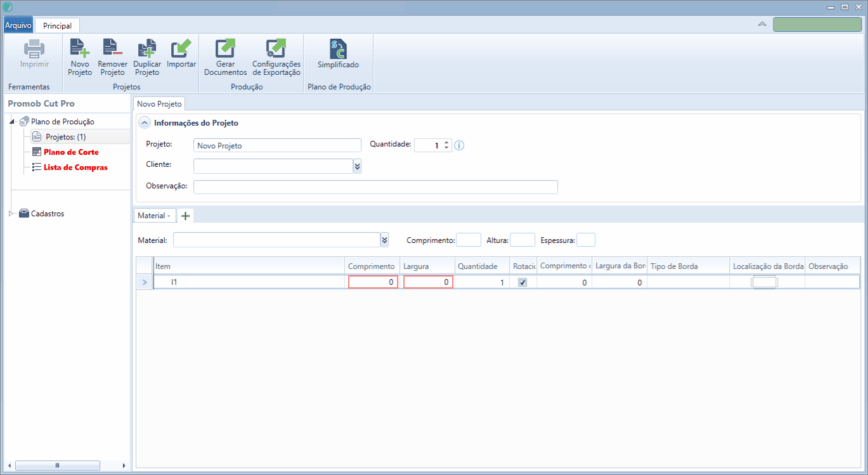Select Plano de Produção tree item
This screenshot has width=868, height=475.
point(63,121)
